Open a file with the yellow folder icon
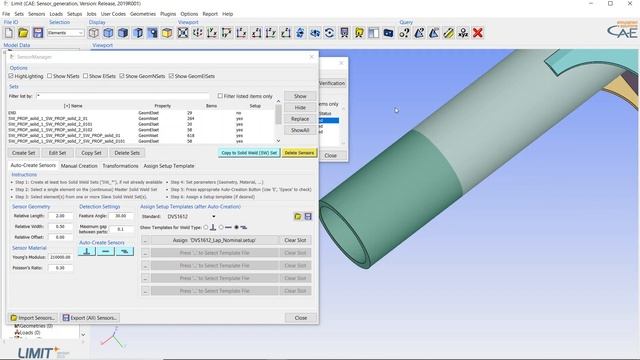The width and height of the screenshot is (640, 360). pos(23,33)
